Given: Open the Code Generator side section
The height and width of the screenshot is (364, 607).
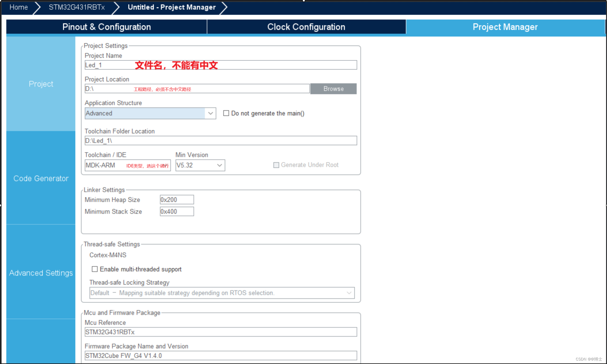Looking at the screenshot, I should 41,178.
